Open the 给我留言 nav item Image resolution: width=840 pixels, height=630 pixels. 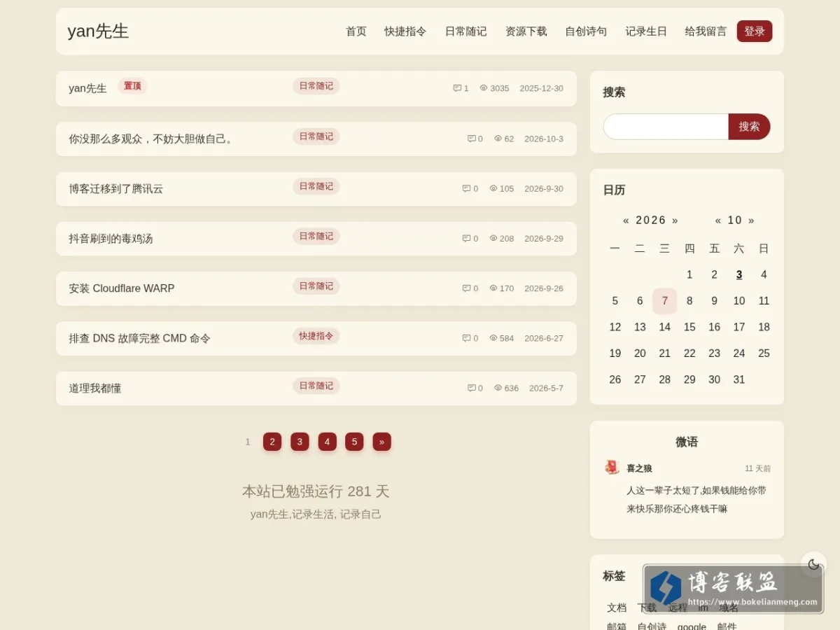[706, 31]
